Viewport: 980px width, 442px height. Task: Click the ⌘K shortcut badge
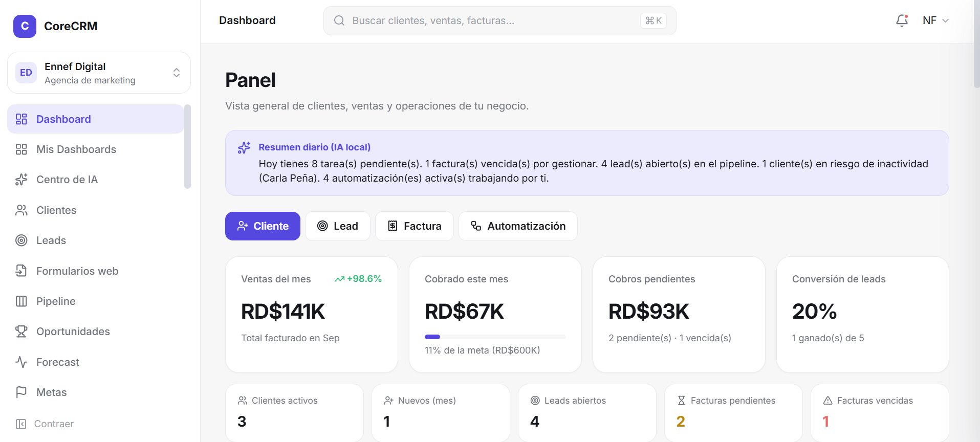pyautogui.click(x=654, y=20)
